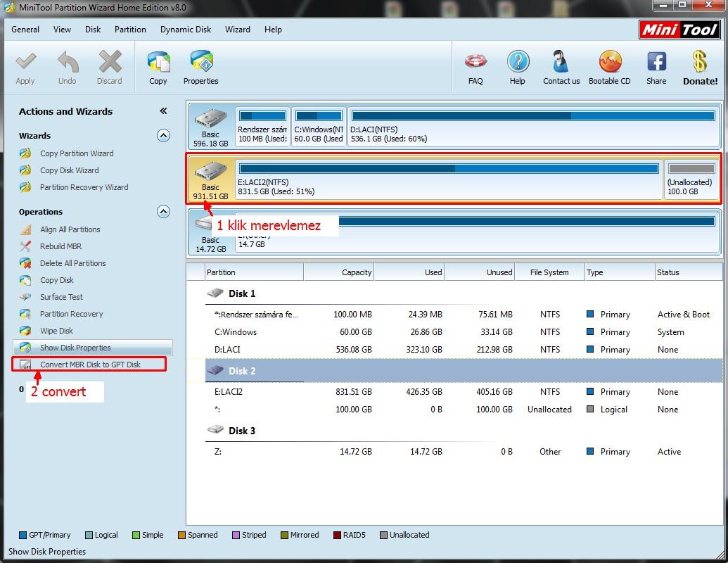Collapse the Operations section

pos(163,212)
